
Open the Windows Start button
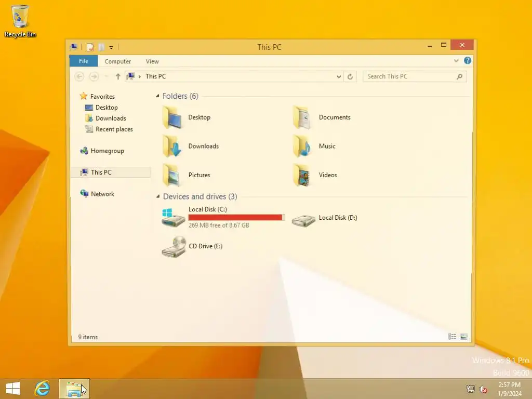[x=13, y=389]
